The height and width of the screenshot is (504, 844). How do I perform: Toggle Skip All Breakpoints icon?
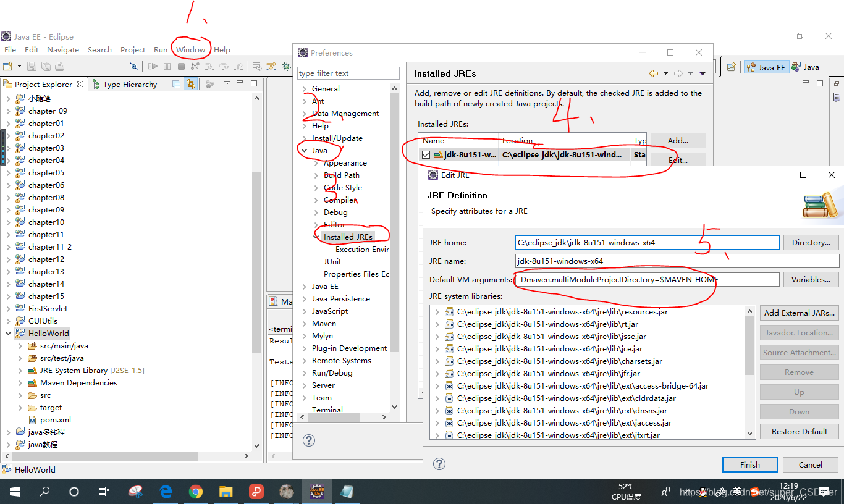(x=133, y=66)
